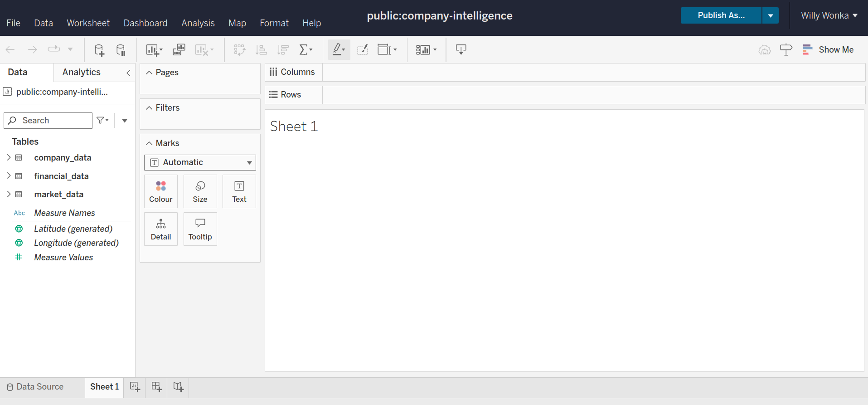The height and width of the screenshot is (405, 868).
Task: Click the Sort Ascending icon
Action: [x=261, y=50]
